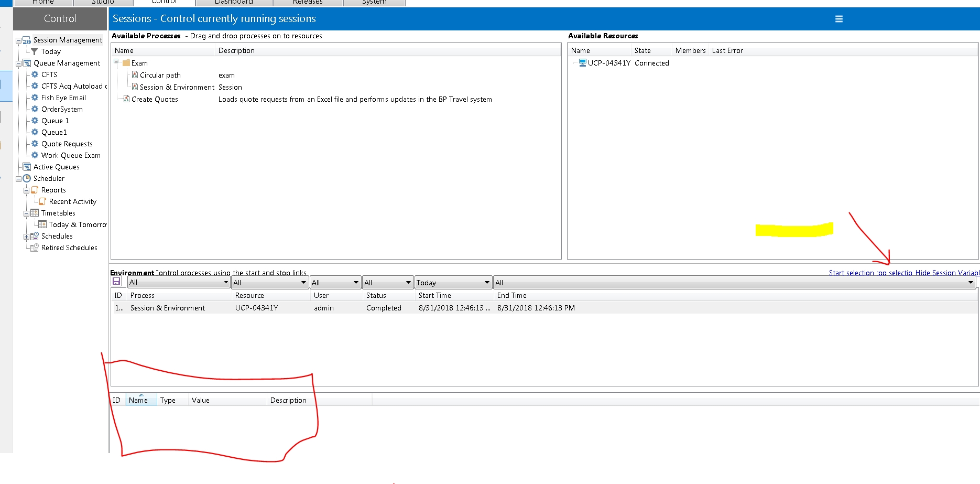Expand the Schedules tree node

pyautogui.click(x=26, y=236)
